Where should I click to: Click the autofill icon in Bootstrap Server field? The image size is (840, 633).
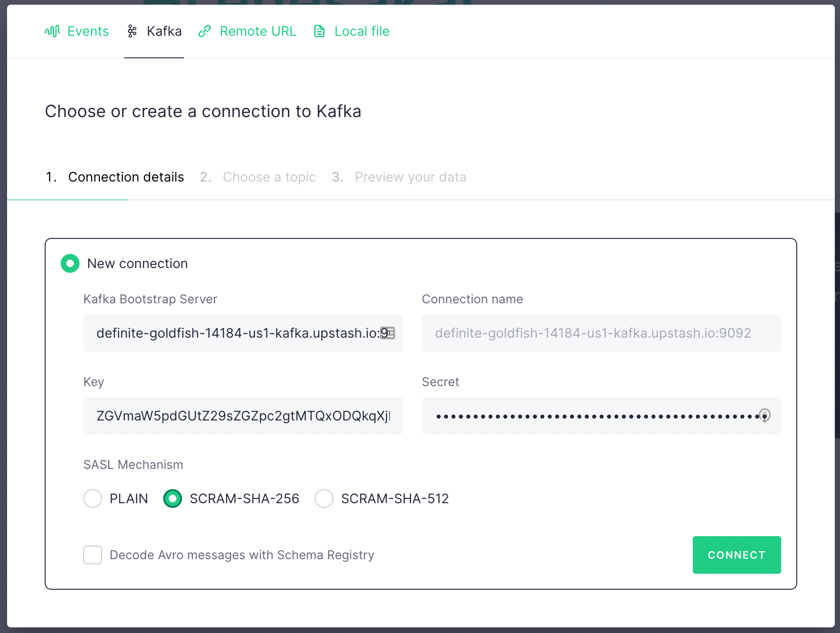tap(388, 333)
